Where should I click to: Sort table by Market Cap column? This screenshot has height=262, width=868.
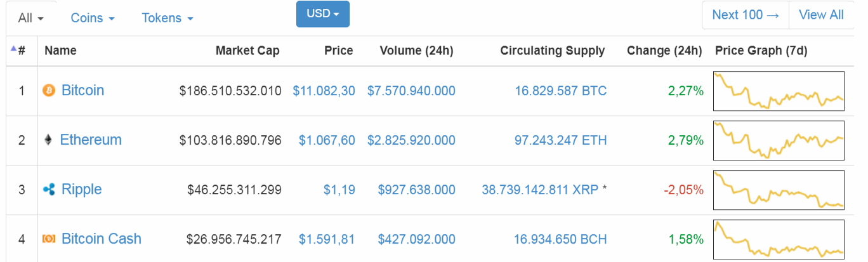click(x=247, y=51)
